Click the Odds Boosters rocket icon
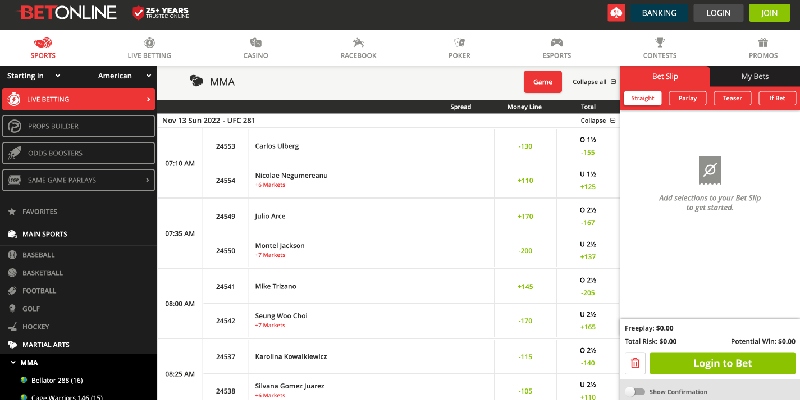 click(14, 153)
